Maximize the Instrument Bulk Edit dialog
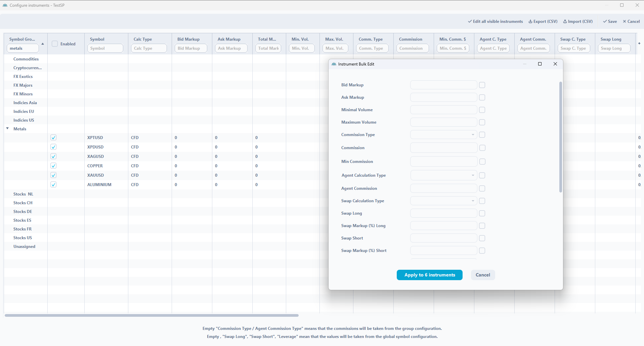 (x=540, y=64)
